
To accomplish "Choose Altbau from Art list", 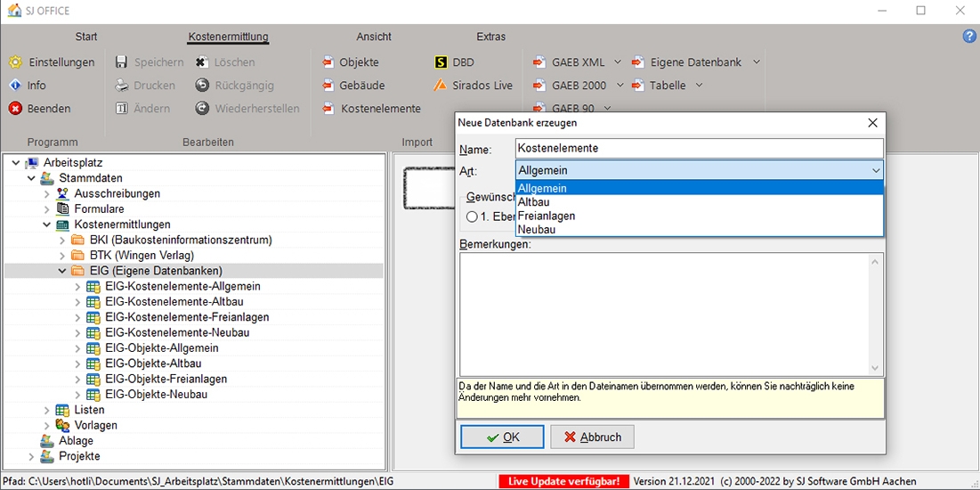I will click(x=700, y=202).
